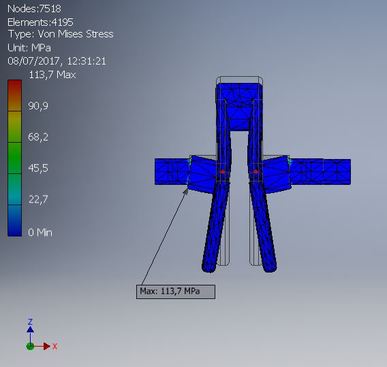This screenshot has width=387, height=367.
Task: Click the yellow segment of the stress legend
Action: click(15, 127)
